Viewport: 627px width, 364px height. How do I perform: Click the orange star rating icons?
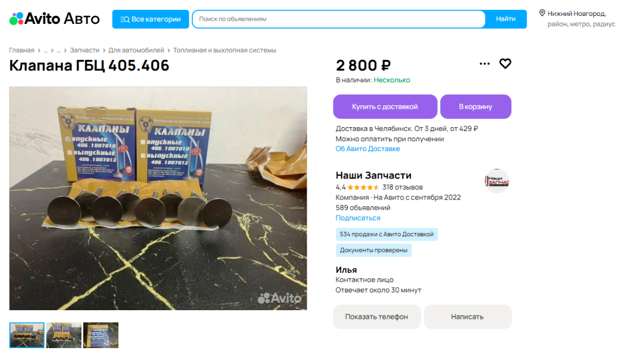[364, 188]
